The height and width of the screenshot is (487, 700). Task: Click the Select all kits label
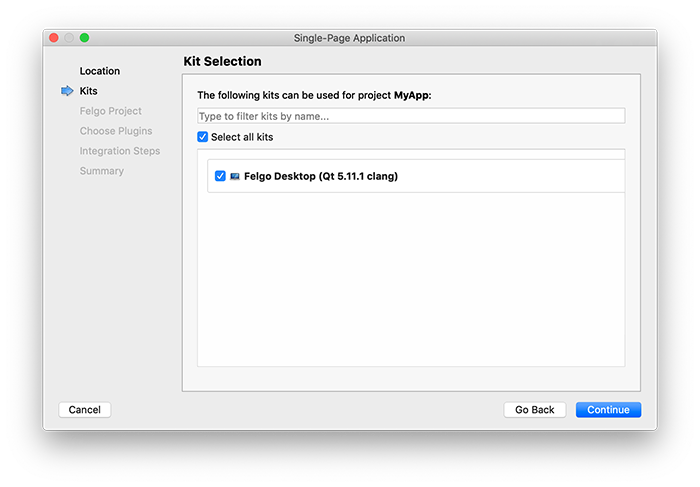[242, 137]
